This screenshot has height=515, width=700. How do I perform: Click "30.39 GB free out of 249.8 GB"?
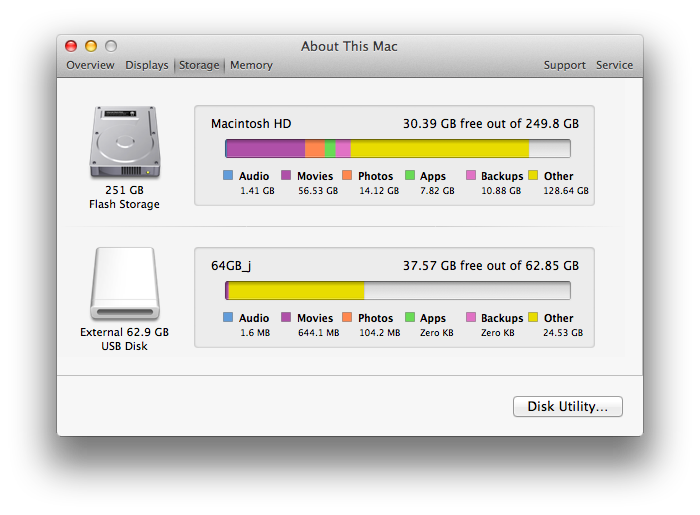tap(491, 124)
